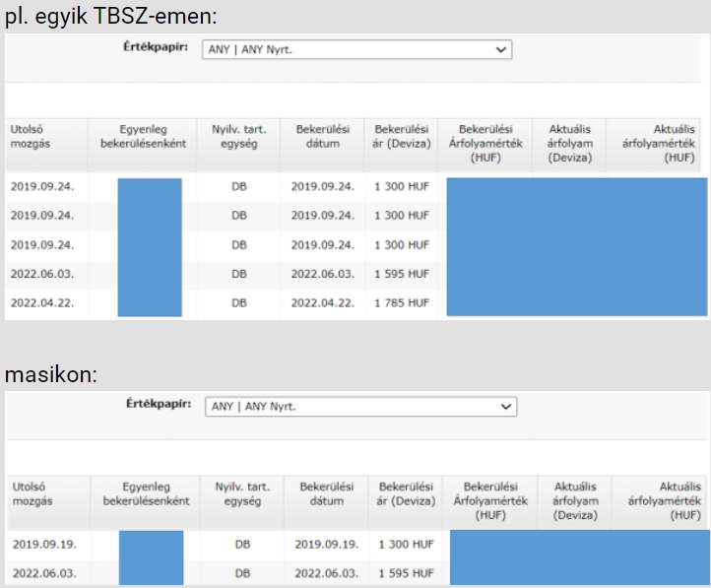The height and width of the screenshot is (588, 711).
Task: Open the Értékpapír dropdown under 'pl. egyik TBSZ-emen'
Action: click(x=356, y=50)
